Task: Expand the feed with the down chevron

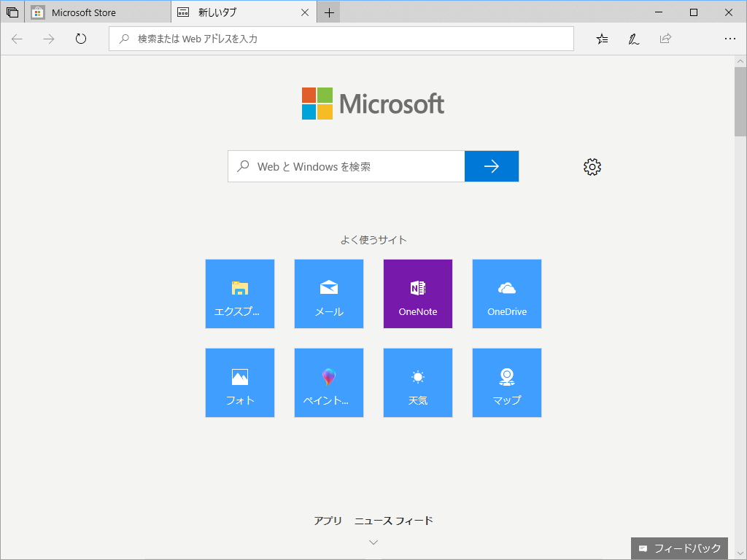Action: point(373,542)
